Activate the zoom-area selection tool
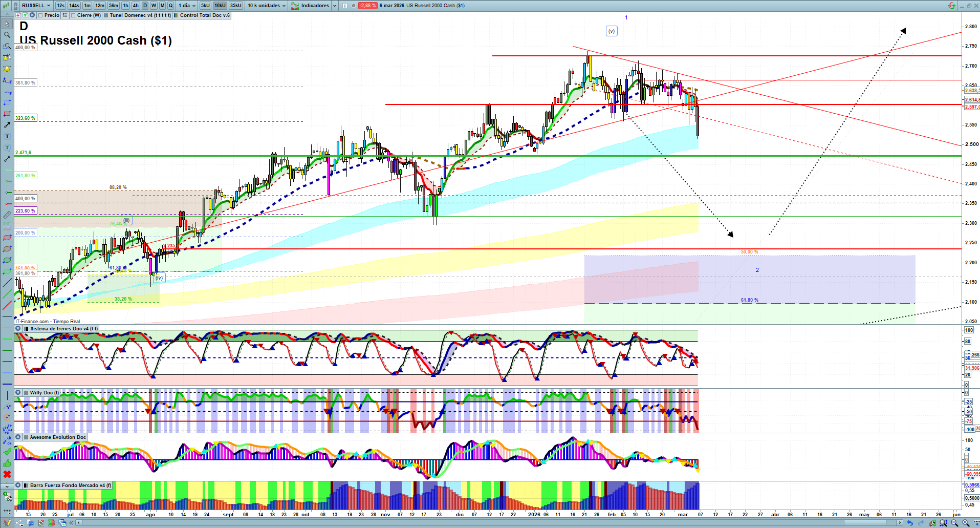 tap(7, 46)
